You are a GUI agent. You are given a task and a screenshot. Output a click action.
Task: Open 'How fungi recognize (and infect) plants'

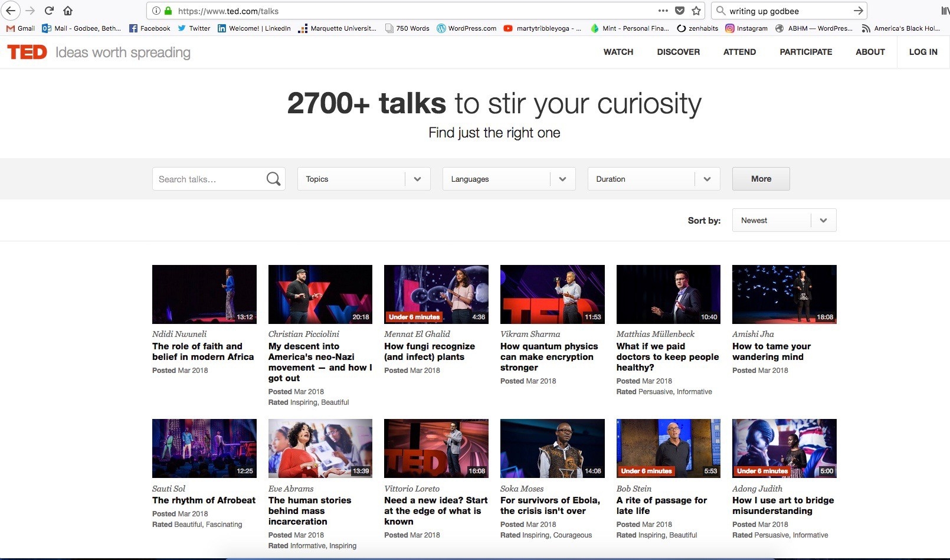pos(430,352)
